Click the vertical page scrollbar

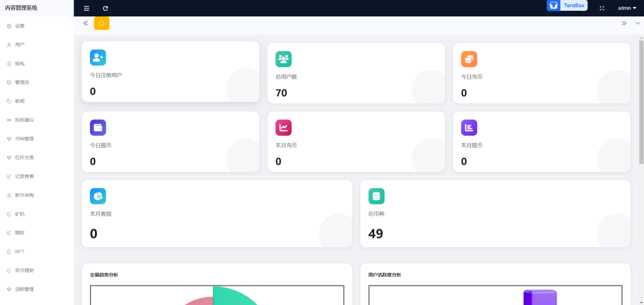click(641, 101)
